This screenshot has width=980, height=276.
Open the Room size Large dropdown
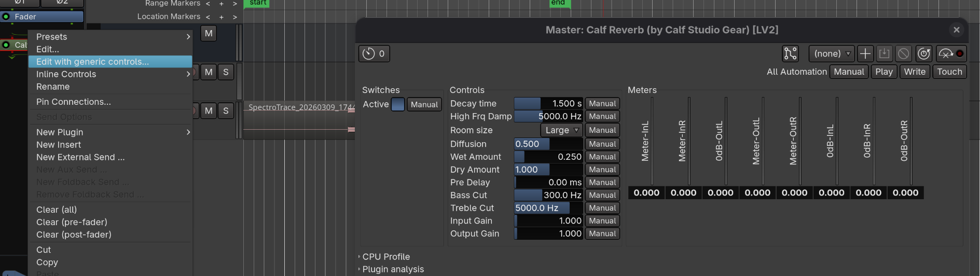[x=561, y=130]
